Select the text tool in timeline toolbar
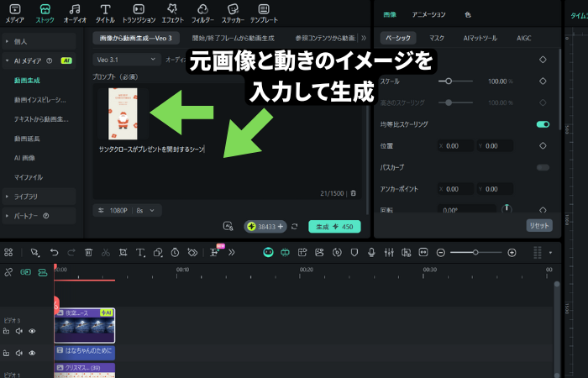 (x=140, y=252)
